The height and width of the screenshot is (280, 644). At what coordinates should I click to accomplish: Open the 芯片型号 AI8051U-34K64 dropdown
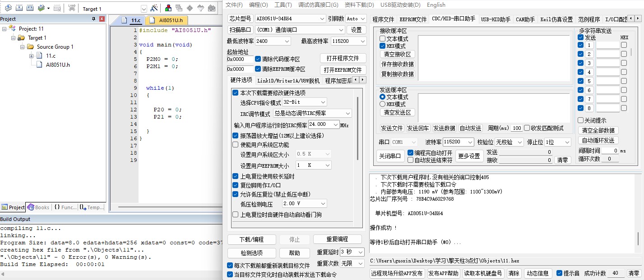tap(322, 19)
